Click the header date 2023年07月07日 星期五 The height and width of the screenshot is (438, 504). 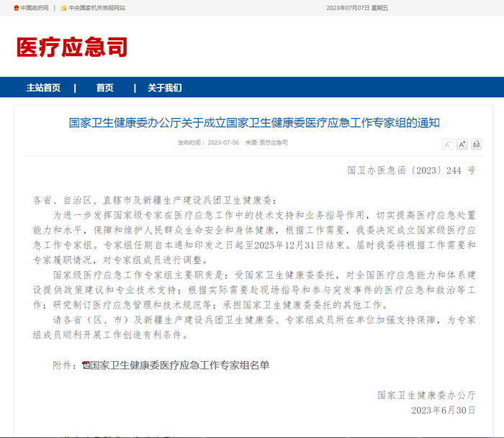point(357,8)
